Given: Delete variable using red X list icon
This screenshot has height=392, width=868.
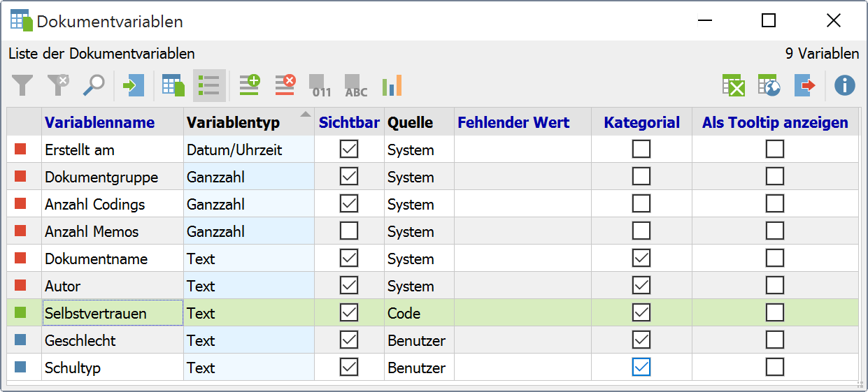Looking at the screenshot, I should (285, 85).
